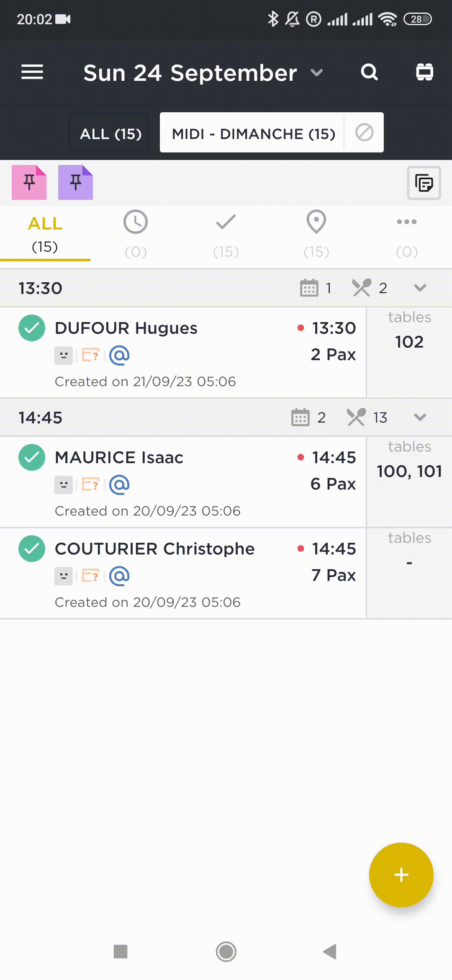The image size is (452, 980).
Task: Open the calendar view icon in header
Action: click(x=424, y=72)
